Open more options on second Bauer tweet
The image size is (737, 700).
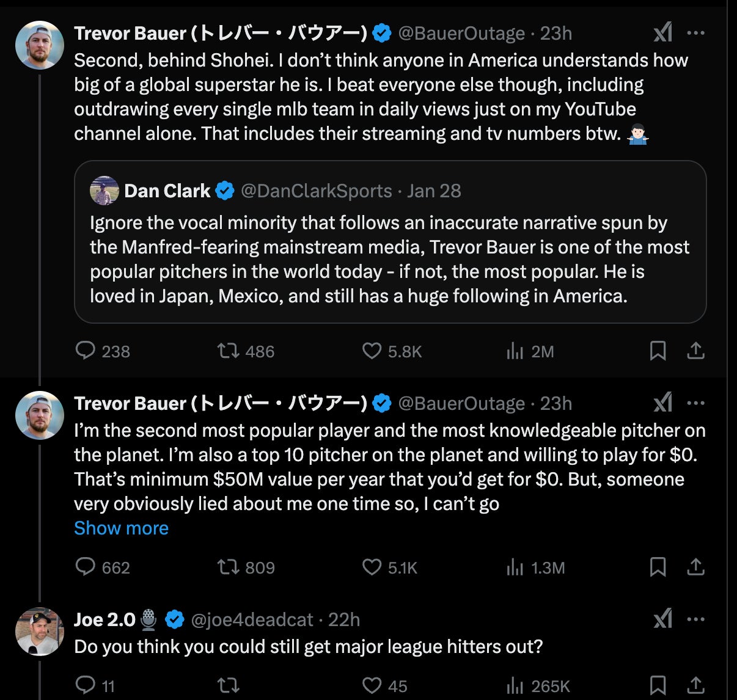coord(696,403)
